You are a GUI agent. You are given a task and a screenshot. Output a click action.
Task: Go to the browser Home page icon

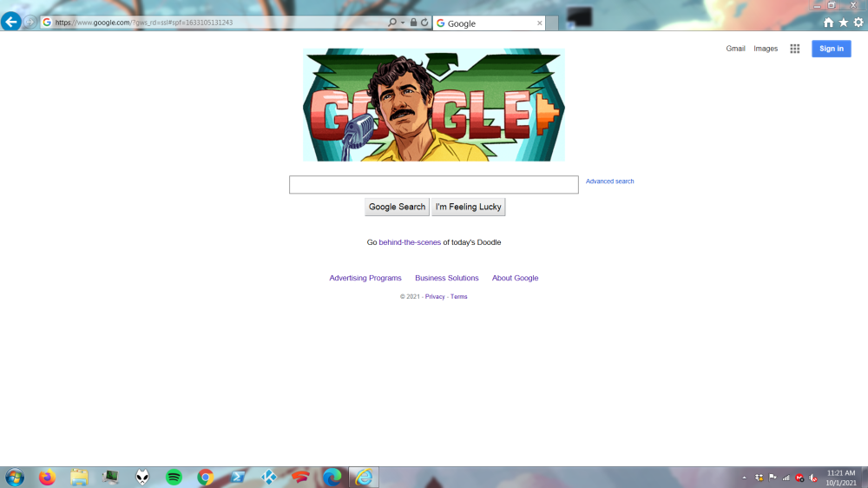tap(828, 23)
